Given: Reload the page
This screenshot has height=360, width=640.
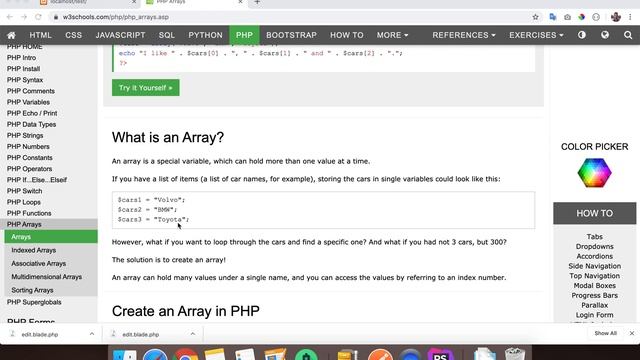Looking at the screenshot, I should click(38, 17).
